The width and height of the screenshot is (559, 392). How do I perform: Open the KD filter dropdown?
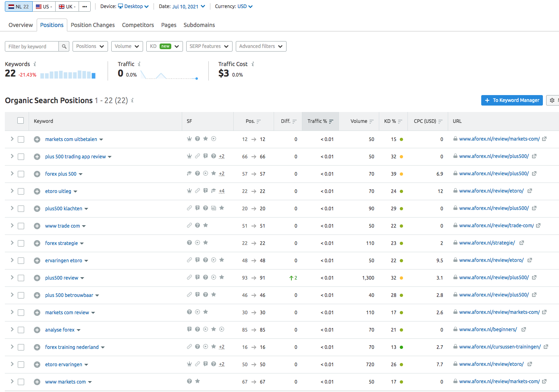pos(164,46)
